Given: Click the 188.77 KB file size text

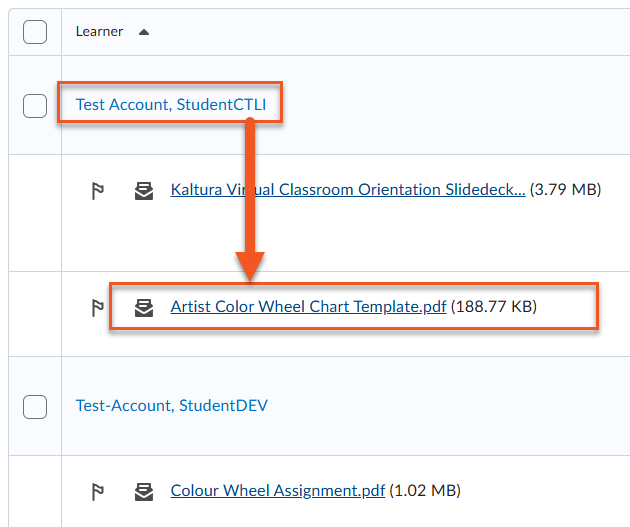Looking at the screenshot, I should point(494,307).
